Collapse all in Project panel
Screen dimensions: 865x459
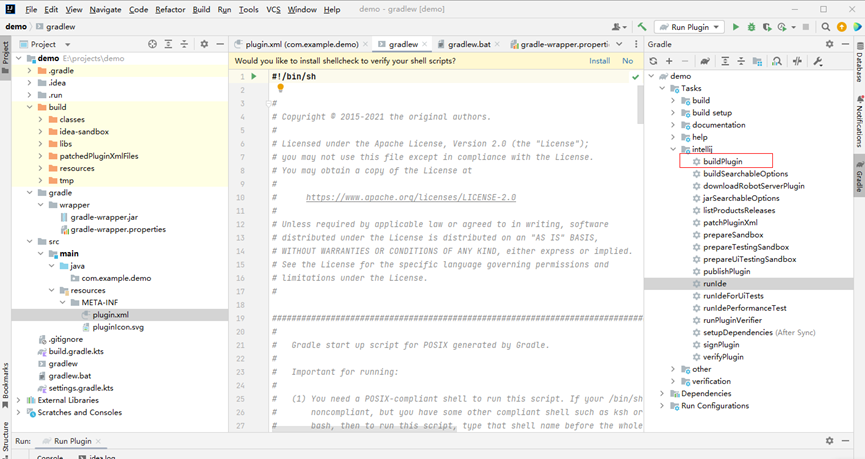[184, 44]
